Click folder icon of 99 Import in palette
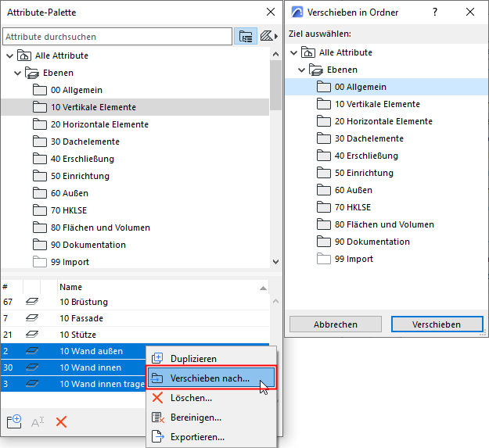The image size is (489, 448). (40, 262)
